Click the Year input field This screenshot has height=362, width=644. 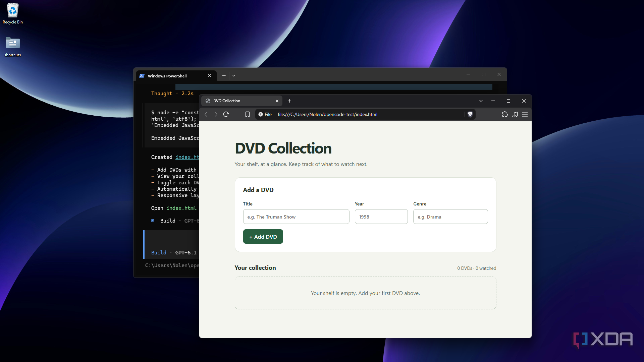click(x=381, y=217)
